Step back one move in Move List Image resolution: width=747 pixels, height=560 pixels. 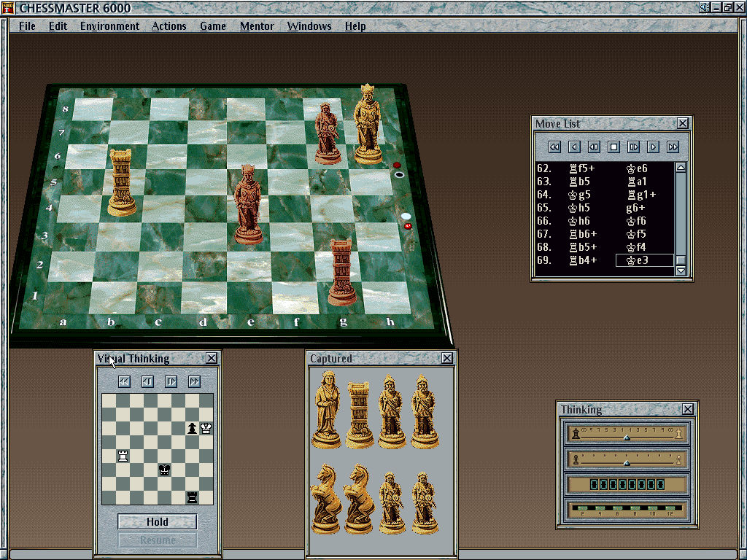tap(574, 147)
